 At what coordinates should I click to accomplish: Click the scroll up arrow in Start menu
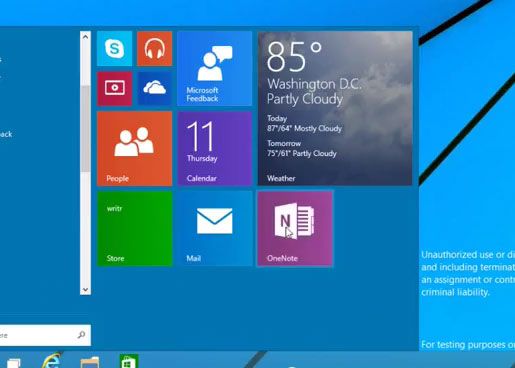click(85, 37)
